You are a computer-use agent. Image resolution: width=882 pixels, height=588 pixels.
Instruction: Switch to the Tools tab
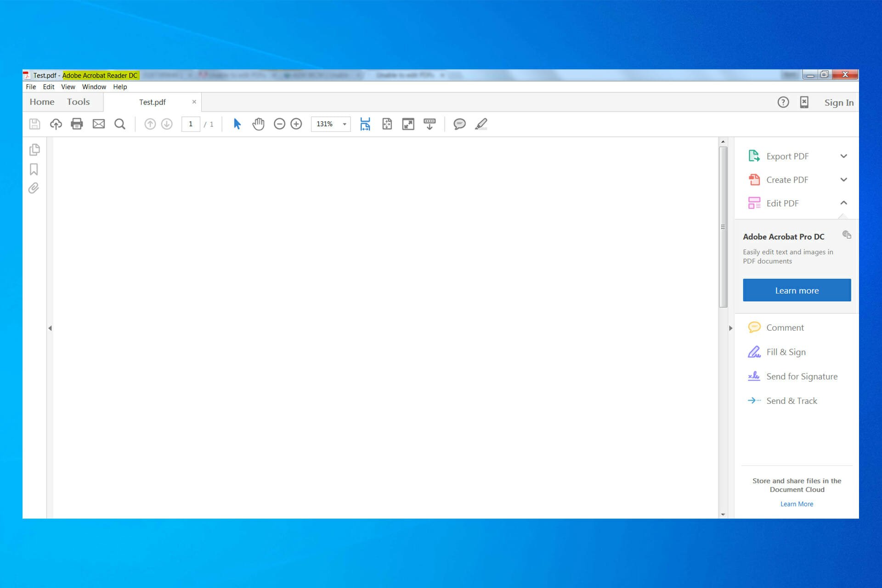click(78, 102)
